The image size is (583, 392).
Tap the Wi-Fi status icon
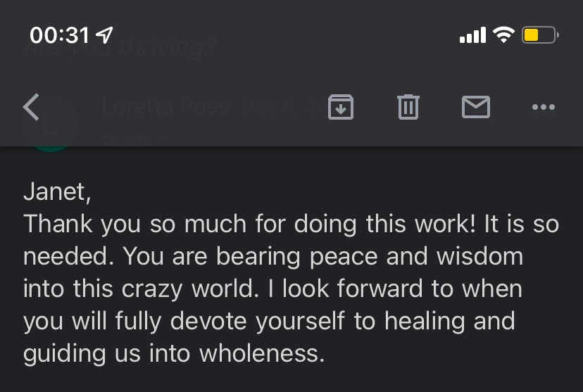pyautogui.click(x=503, y=35)
